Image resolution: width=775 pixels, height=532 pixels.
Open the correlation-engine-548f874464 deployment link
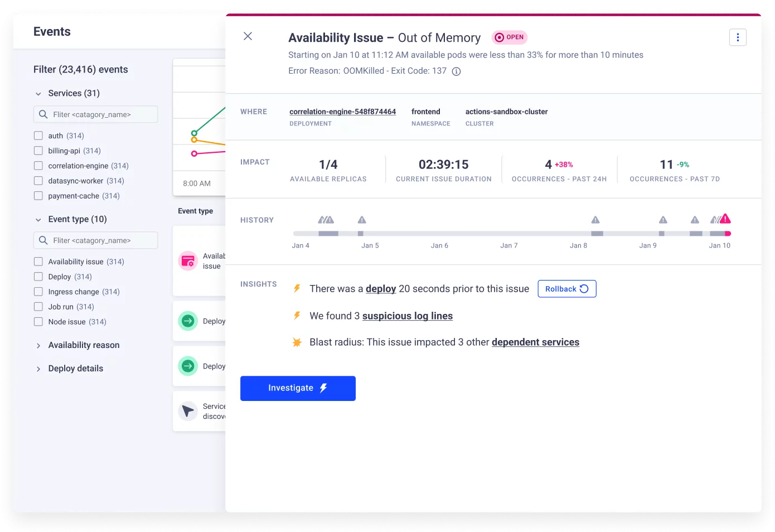point(342,112)
